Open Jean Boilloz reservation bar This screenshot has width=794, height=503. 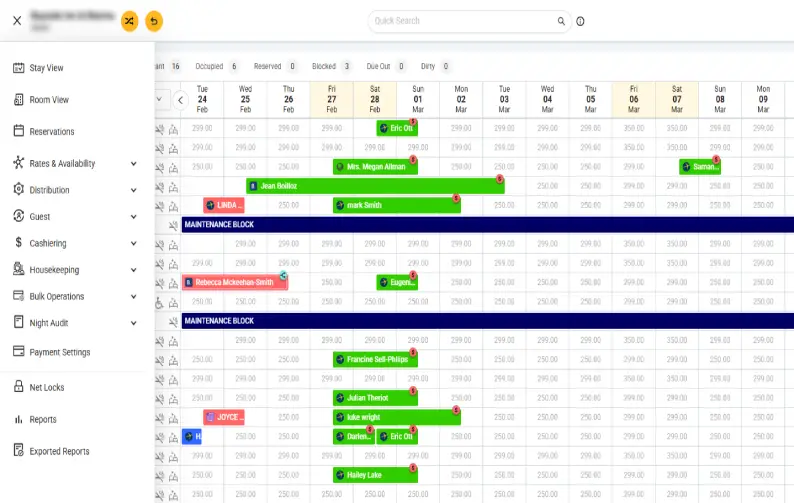(375, 186)
